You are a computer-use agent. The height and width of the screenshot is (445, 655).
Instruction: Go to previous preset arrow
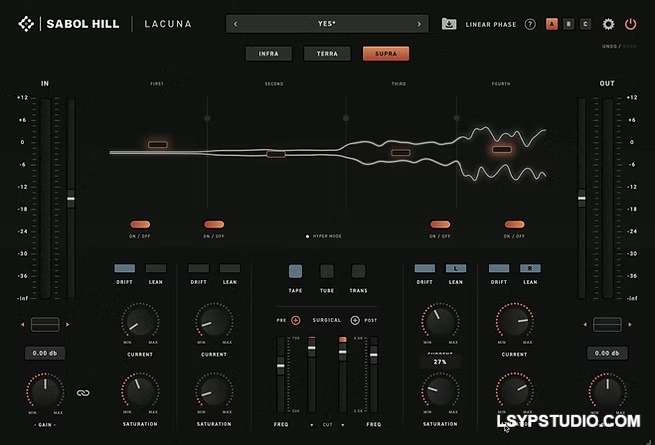click(x=236, y=24)
